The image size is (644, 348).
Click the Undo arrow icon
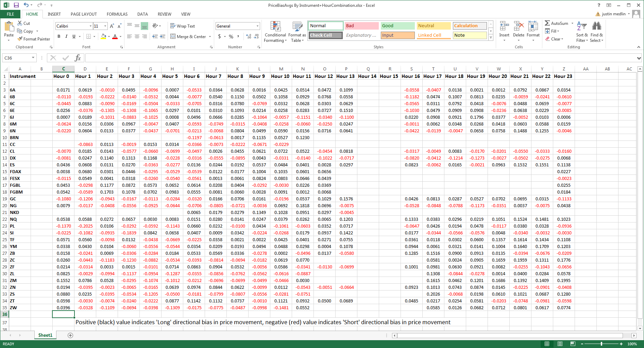(26, 5)
